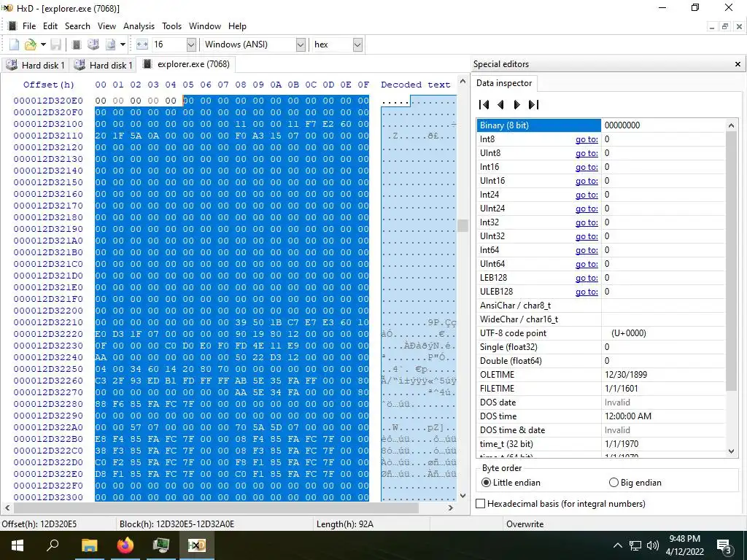
Task: Open the Edit menu
Action: pyautogui.click(x=50, y=26)
